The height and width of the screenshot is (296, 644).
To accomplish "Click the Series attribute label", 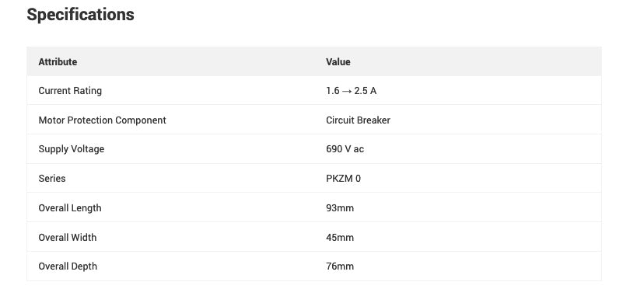I will coord(52,179).
